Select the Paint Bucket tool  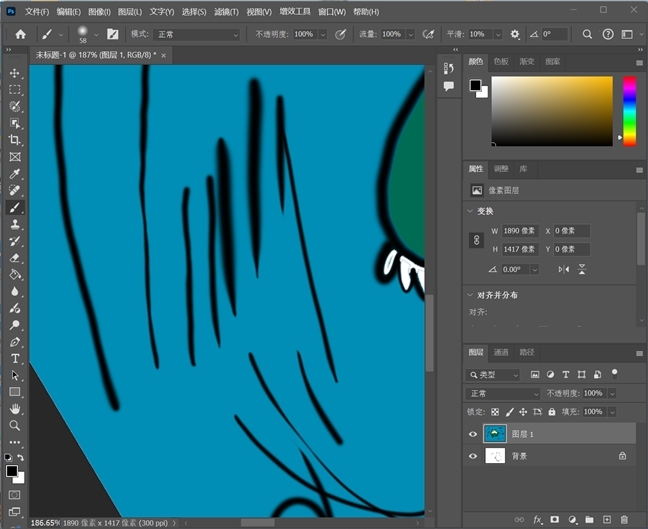point(15,274)
